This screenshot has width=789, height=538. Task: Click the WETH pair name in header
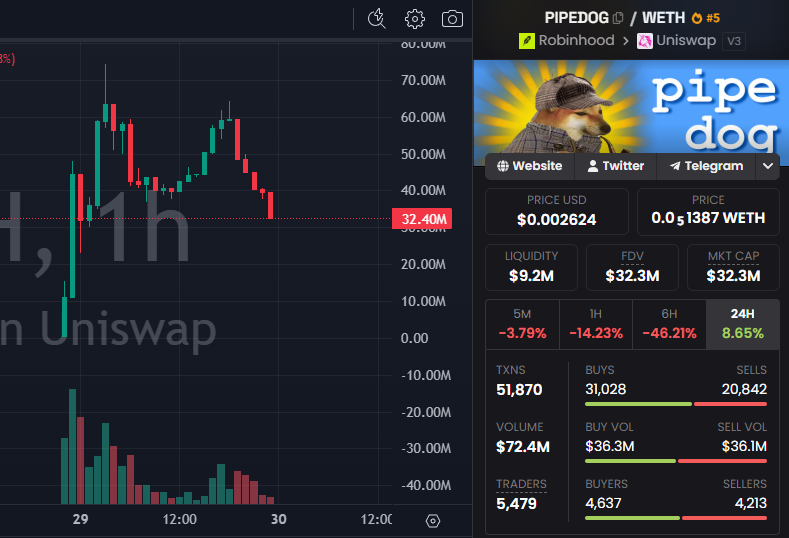point(664,18)
